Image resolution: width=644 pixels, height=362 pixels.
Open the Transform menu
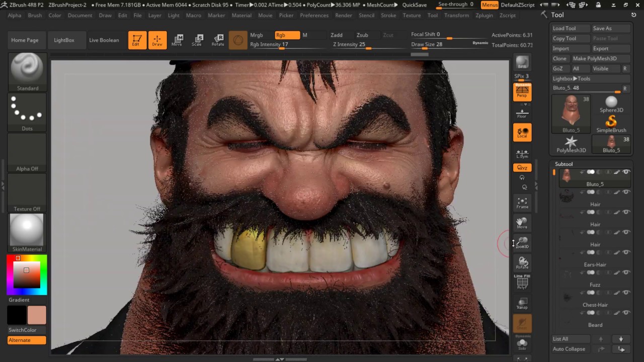coord(456,15)
